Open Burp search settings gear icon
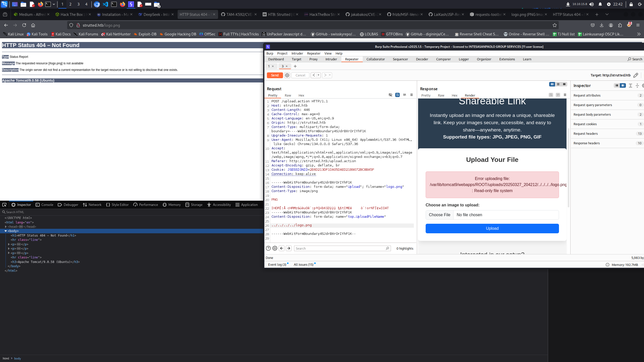Screen dimensions: 644x362 coord(275,248)
